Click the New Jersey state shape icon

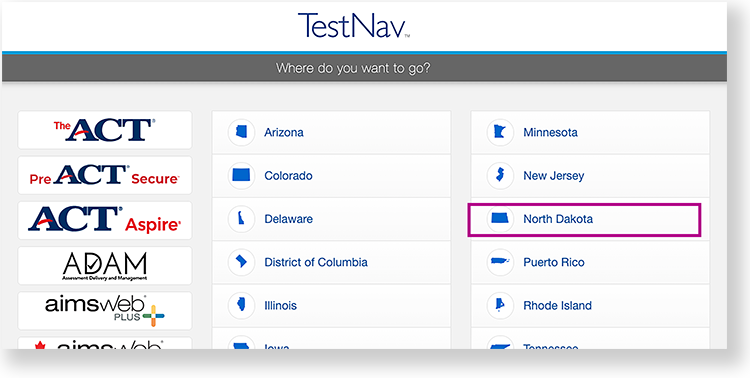(500, 176)
